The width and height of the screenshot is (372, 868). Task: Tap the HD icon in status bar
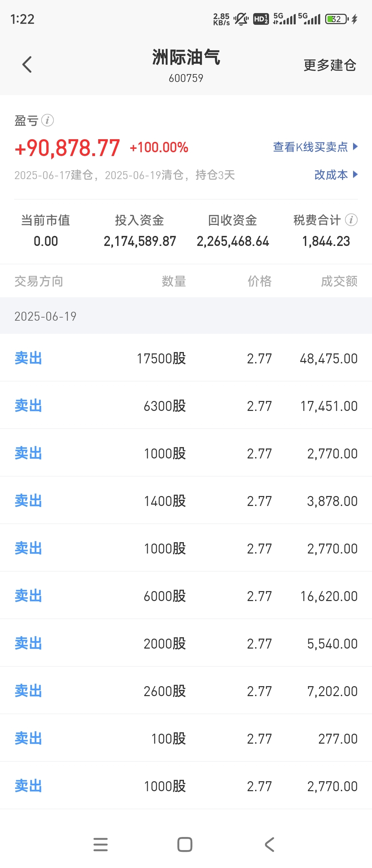(261, 19)
